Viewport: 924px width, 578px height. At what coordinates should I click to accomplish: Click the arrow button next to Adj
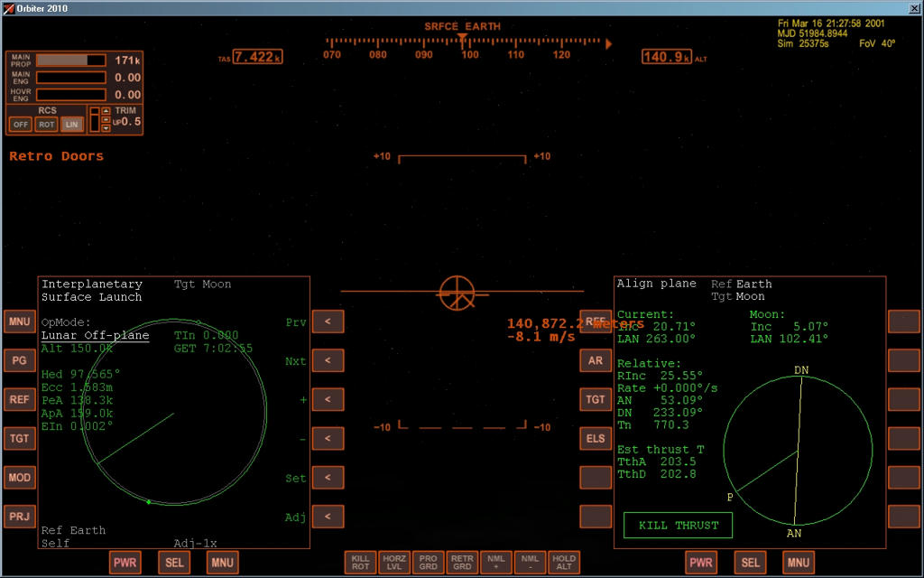pos(328,516)
